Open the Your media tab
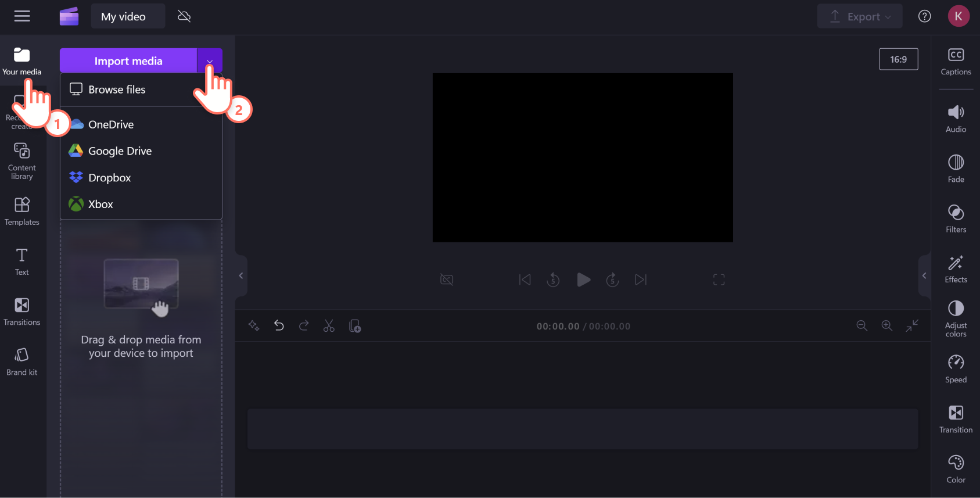The height and width of the screenshot is (498, 980). click(x=22, y=62)
